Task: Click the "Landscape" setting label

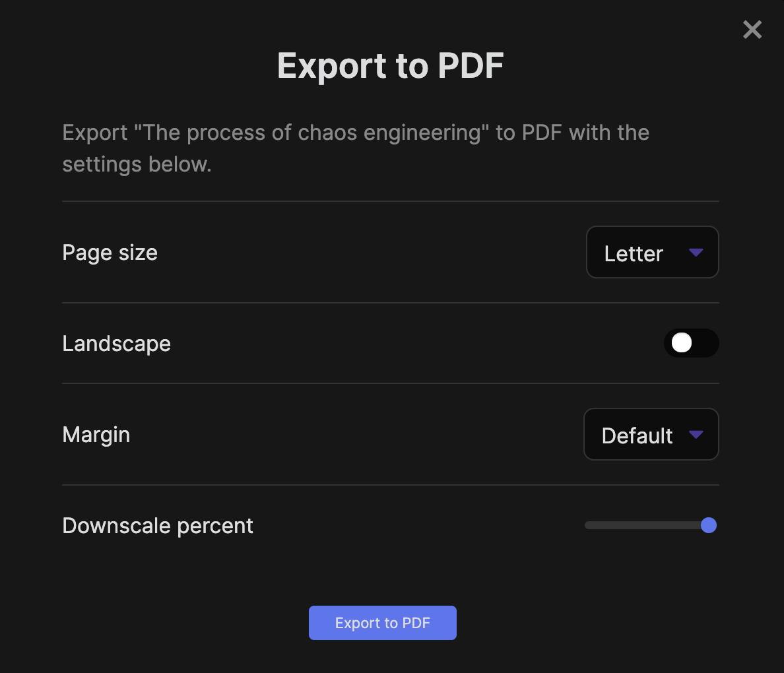Action: coord(116,344)
